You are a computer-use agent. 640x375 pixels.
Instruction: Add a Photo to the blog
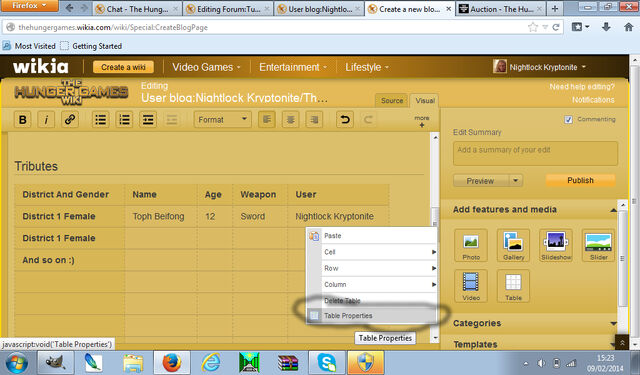coord(471,245)
